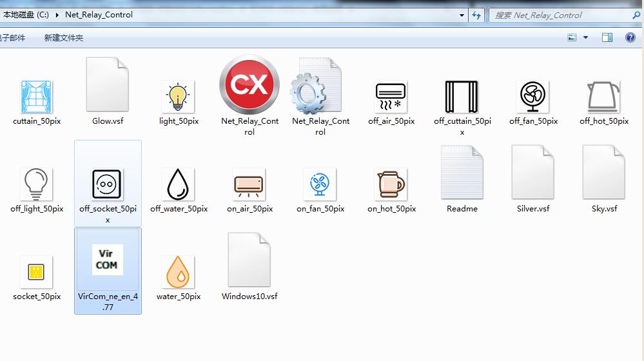This screenshot has width=644, height=361.
Task: Open the red CX Net_Relay_Control application
Action: (249, 86)
